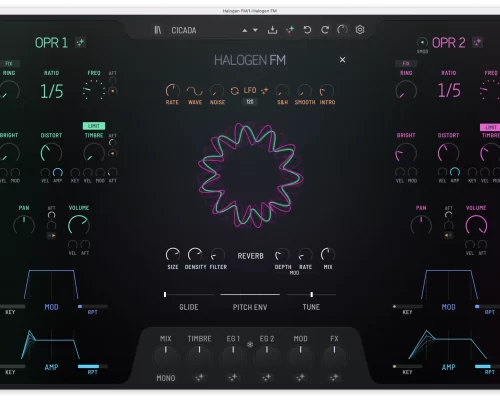Click the PITCH ENV slider bar

click(x=250, y=294)
